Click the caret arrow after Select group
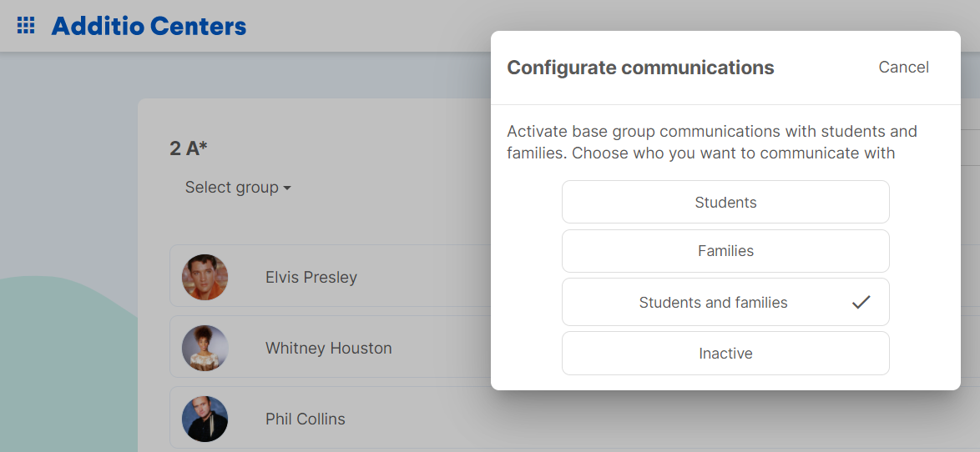980x452 pixels. 287,188
